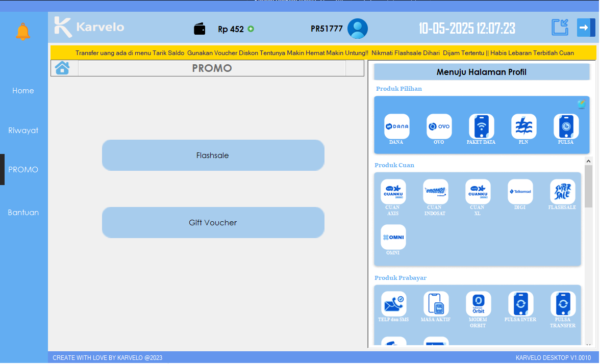Click the blue logout arrow icon
600x364 pixels.
coord(586,28)
